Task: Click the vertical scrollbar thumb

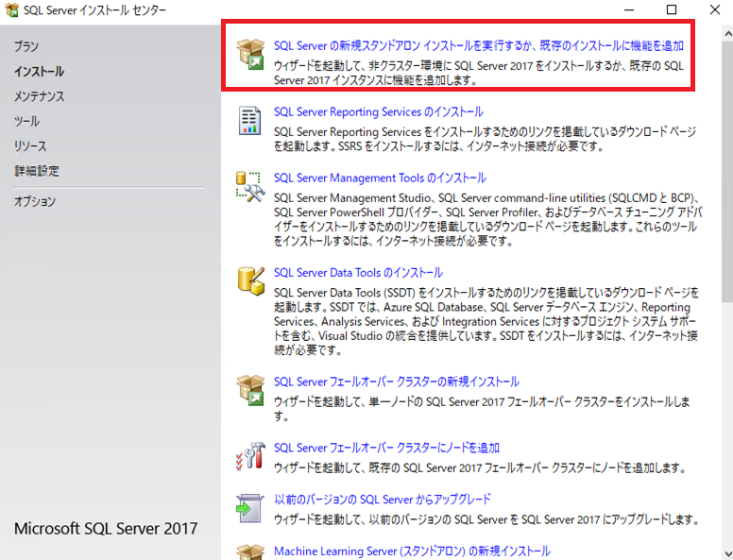Action: tap(727, 172)
